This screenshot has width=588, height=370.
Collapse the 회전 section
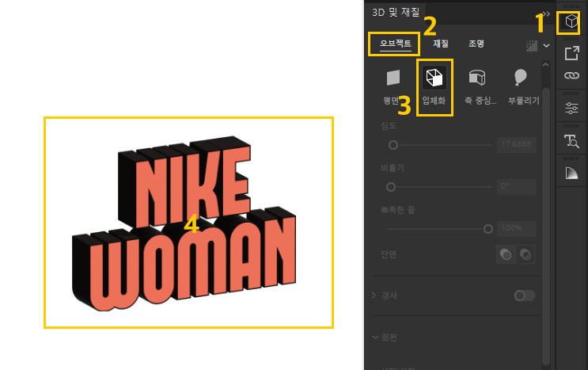click(x=374, y=338)
